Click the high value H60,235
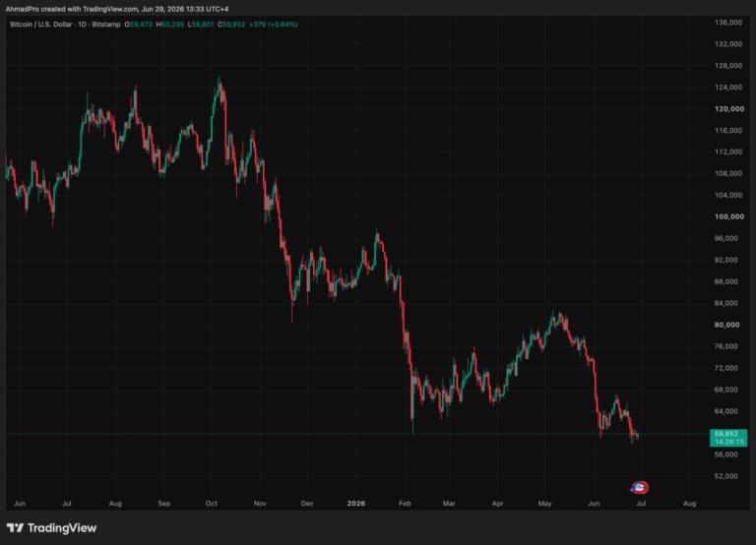The height and width of the screenshot is (545, 756). coord(169,24)
